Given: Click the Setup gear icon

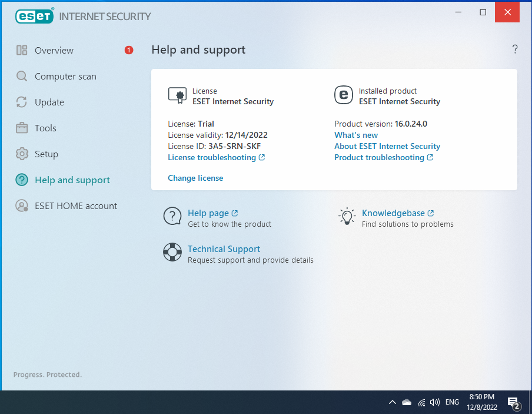Looking at the screenshot, I should [22, 154].
